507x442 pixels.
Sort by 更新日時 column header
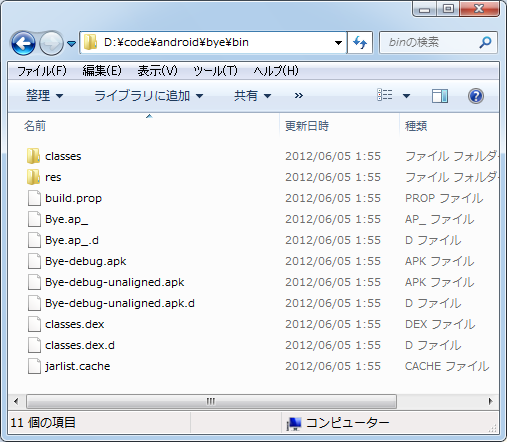pos(307,126)
